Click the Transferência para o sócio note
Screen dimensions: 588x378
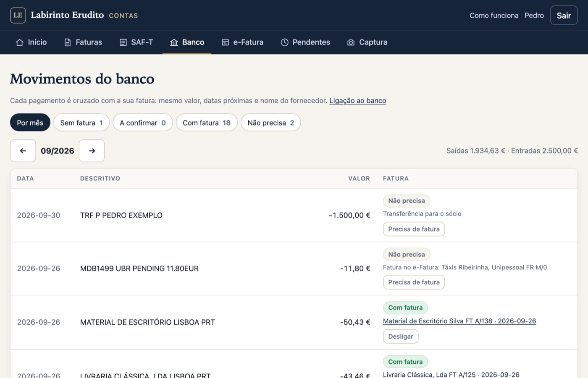422,214
